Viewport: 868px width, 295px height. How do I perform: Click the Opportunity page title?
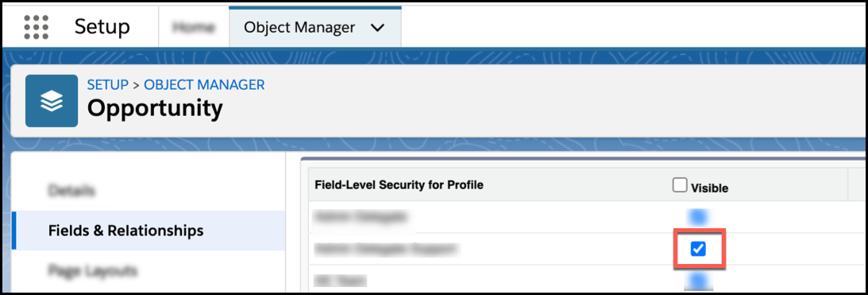(155, 109)
